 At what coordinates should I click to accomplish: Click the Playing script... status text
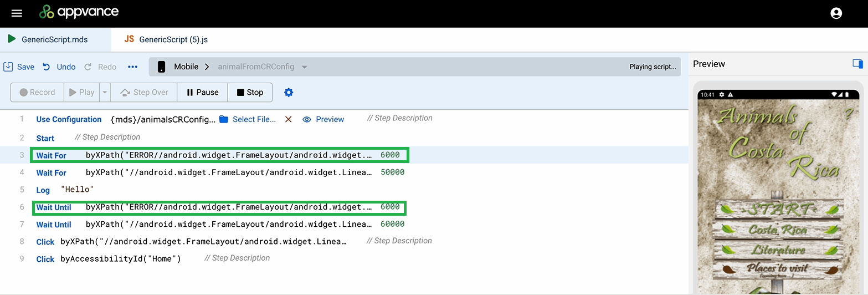(653, 67)
